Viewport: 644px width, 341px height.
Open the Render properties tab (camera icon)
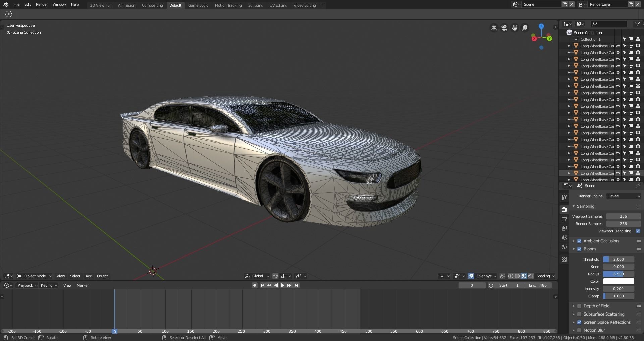(x=564, y=209)
